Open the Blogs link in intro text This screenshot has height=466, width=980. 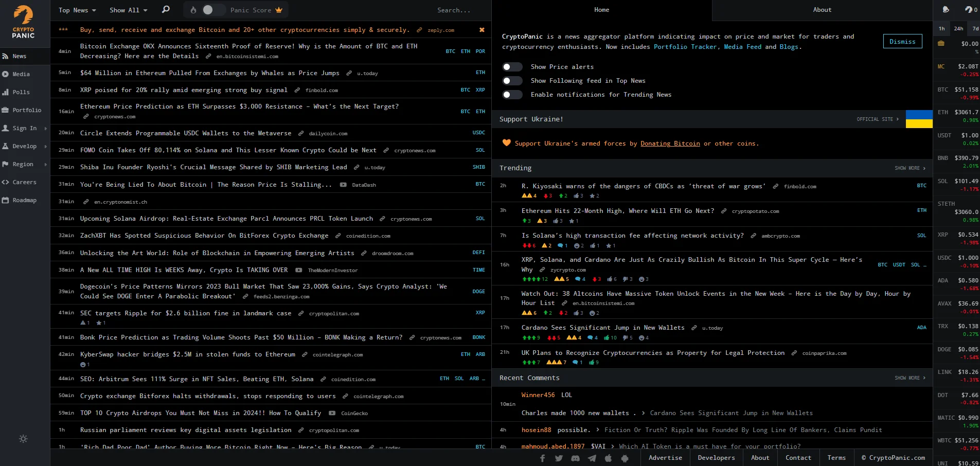[x=789, y=47]
